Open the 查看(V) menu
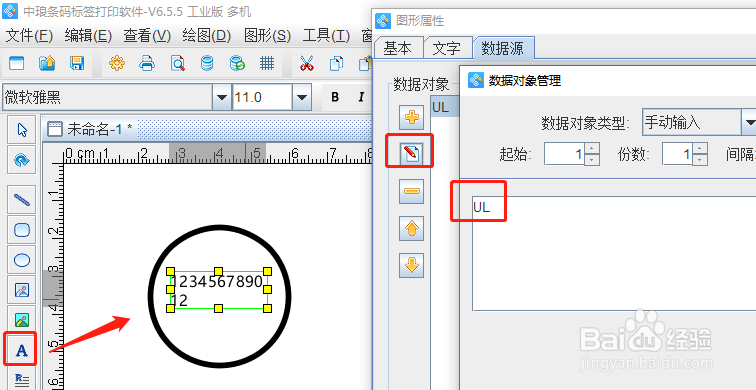The image size is (756, 390). point(147,35)
